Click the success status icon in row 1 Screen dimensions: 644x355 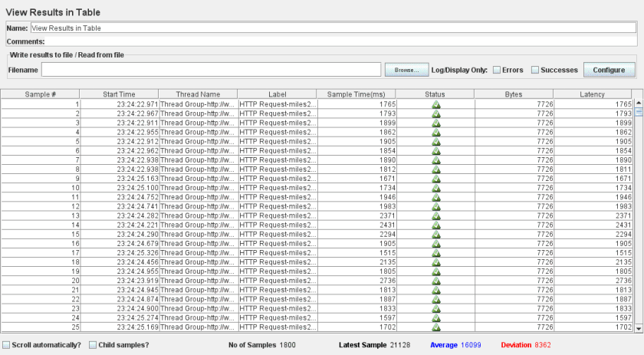tap(435, 104)
